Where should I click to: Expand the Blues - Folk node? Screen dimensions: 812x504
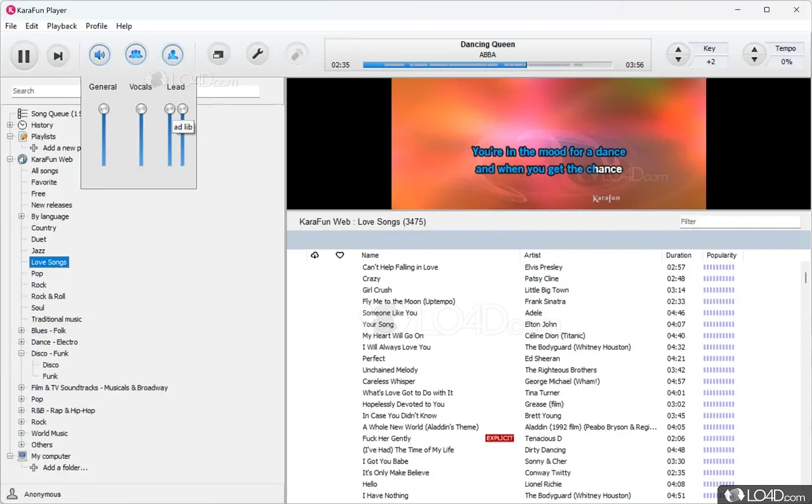(22, 330)
